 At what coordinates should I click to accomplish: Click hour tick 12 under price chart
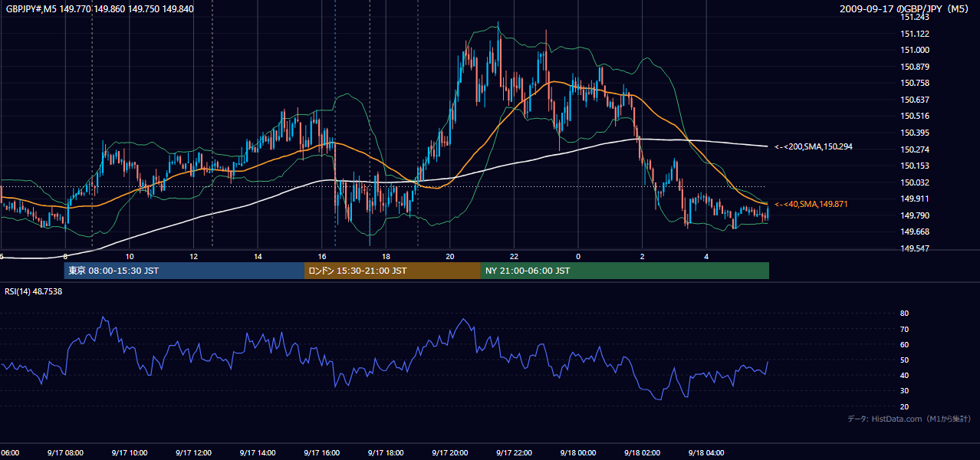tap(193, 257)
